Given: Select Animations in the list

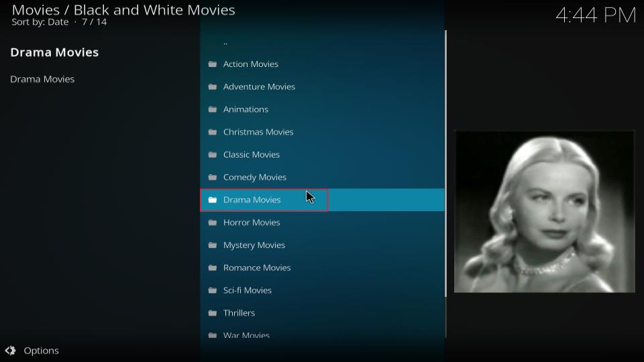Looking at the screenshot, I should click(322, 109).
